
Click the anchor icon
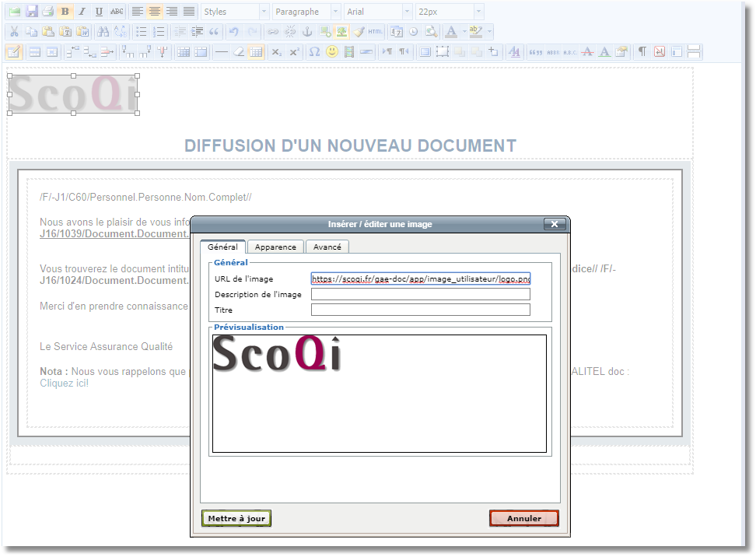[x=306, y=32]
